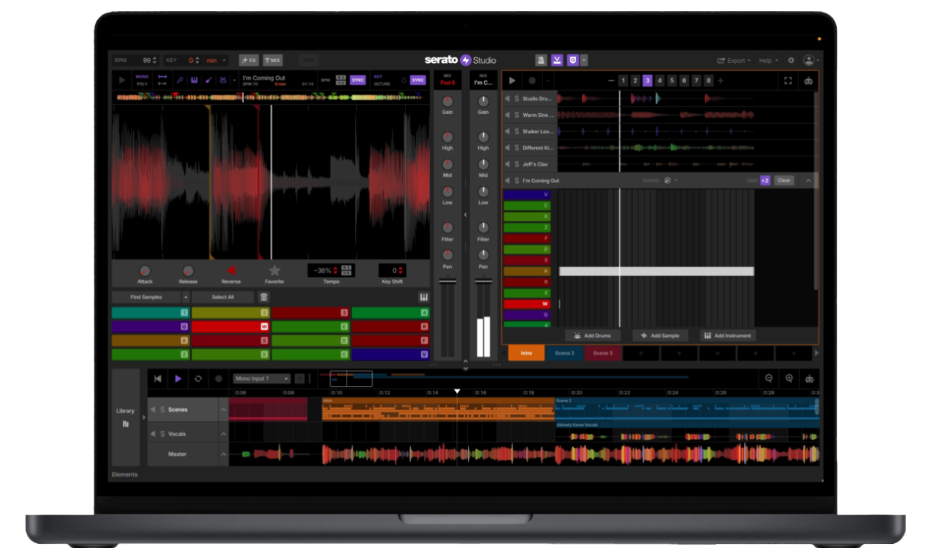This screenshot has height=560, width=939.
Task: Collapse the Vocals track chevron
Action: (x=224, y=434)
